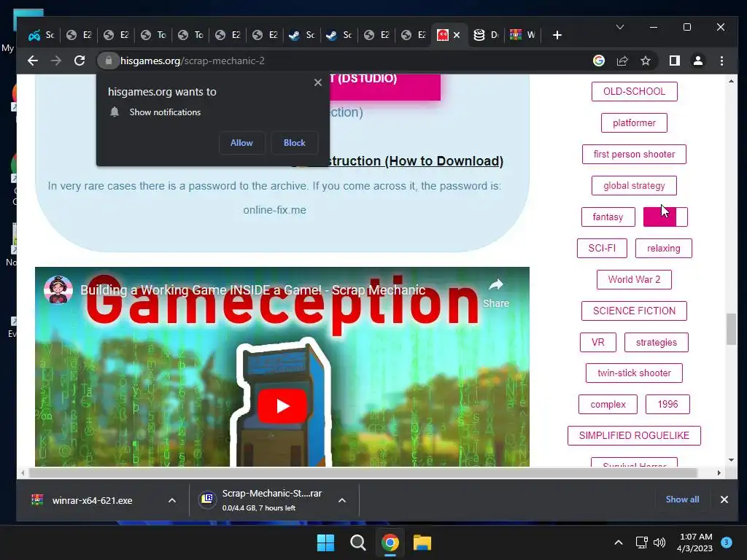The image size is (747, 560).
Task: Select the VR tag
Action: click(598, 343)
